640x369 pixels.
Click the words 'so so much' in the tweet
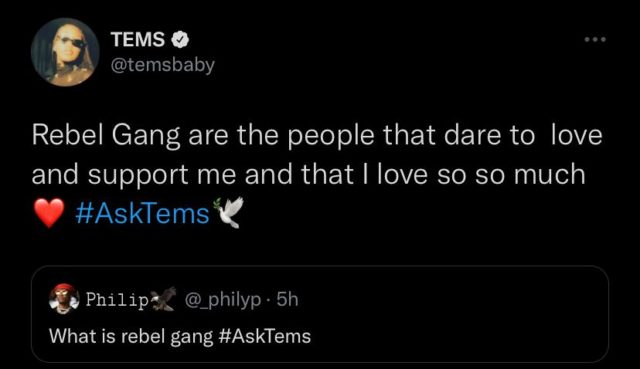pyautogui.click(x=511, y=174)
